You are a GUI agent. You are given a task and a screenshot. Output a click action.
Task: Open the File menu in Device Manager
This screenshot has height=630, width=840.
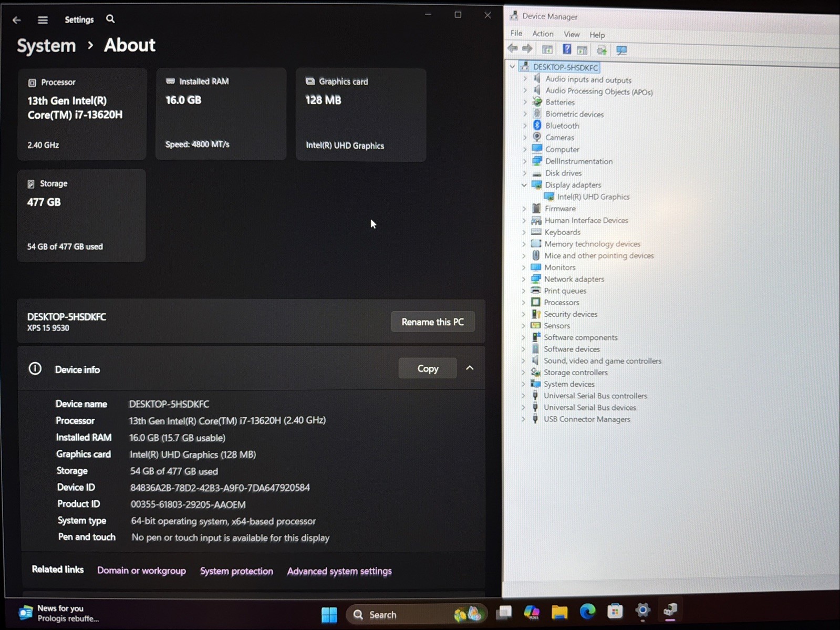tap(516, 33)
